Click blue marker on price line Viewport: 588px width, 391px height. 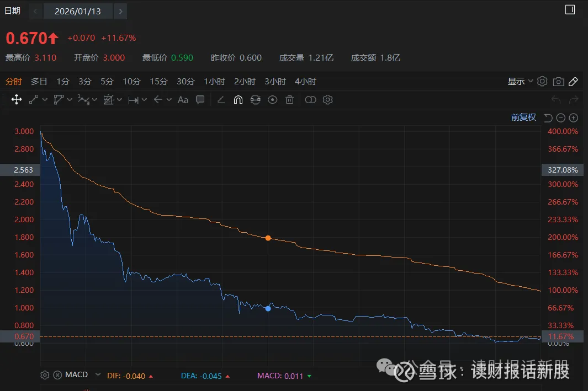click(x=268, y=309)
